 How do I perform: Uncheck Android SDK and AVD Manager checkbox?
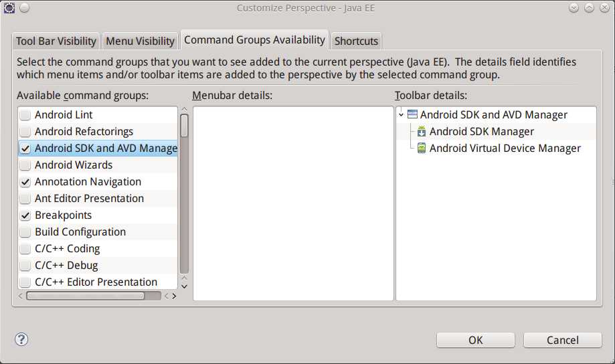coord(25,149)
